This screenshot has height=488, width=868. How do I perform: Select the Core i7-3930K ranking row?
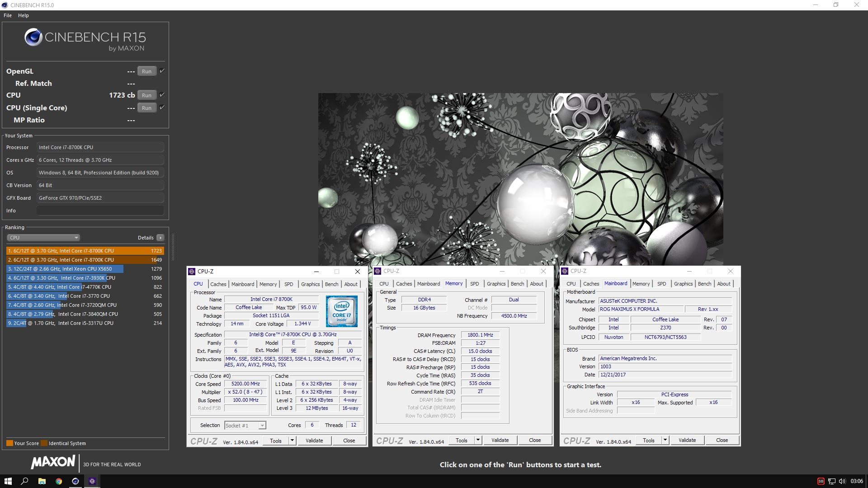click(x=85, y=278)
